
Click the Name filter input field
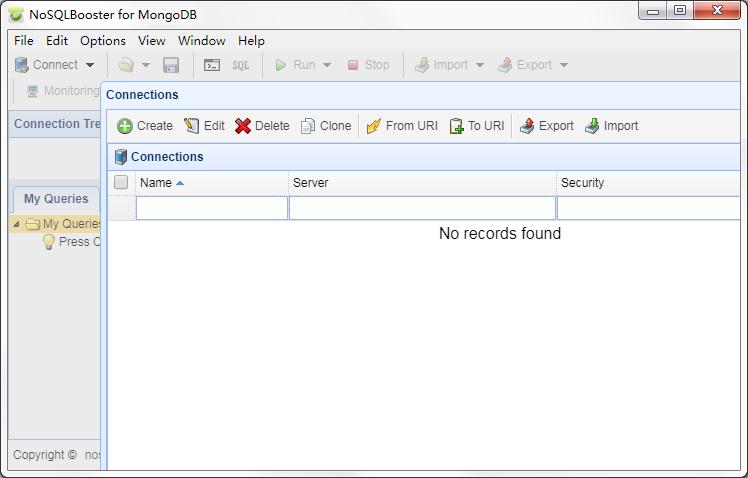[x=212, y=208]
